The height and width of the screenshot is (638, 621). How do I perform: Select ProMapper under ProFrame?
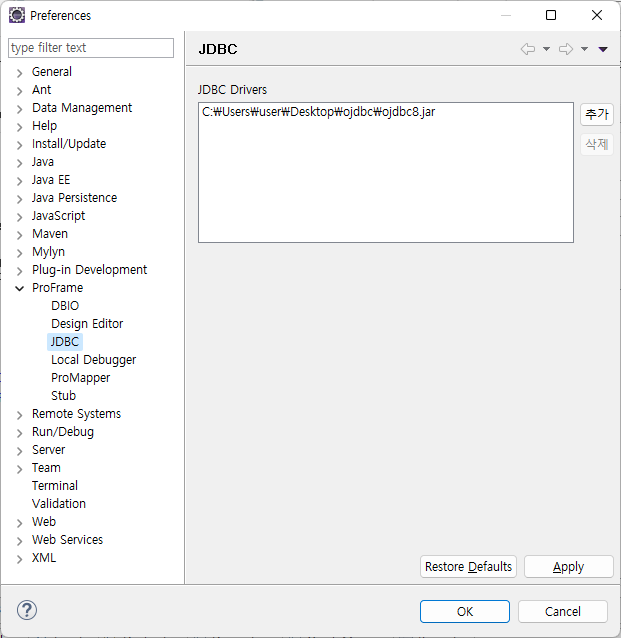(x=81, y=378)
